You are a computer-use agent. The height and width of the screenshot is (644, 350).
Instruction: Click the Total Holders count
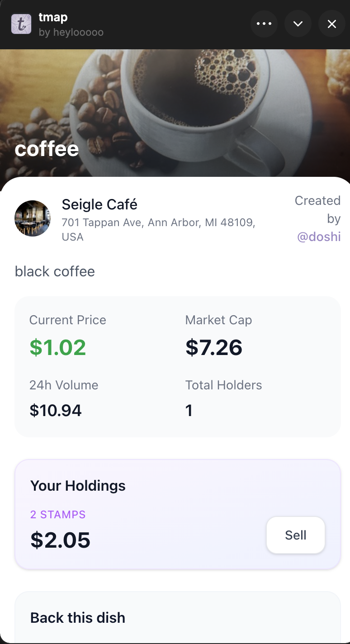tap(189, 411)
